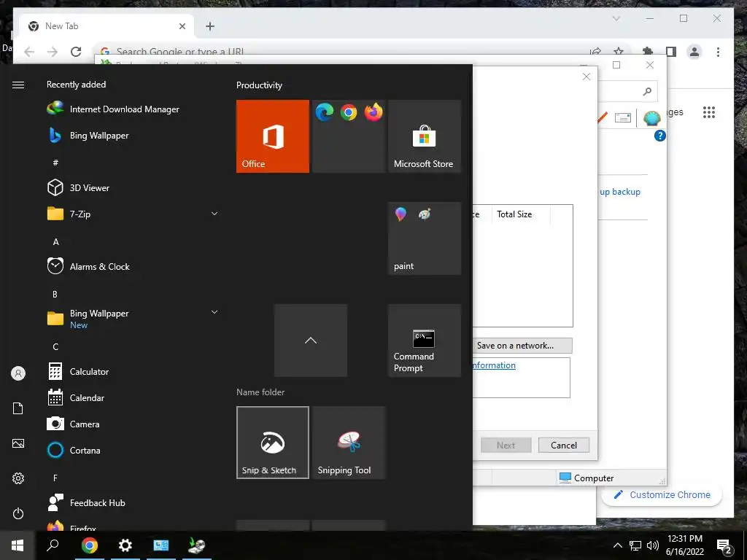The image size is (747, 560).
Task: Open the clock showing 12:31 PM
Action: point(684,545)
